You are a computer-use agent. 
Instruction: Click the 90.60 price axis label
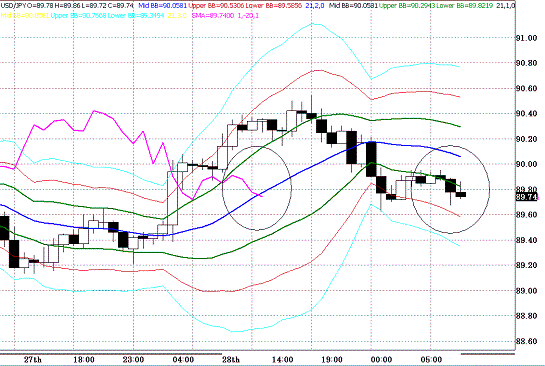[x=527, y=89]
